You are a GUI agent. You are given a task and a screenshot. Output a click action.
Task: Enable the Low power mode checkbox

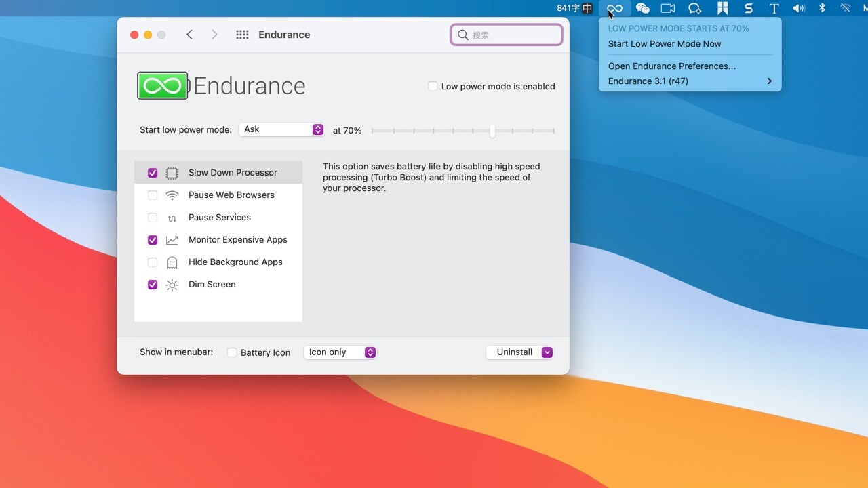coord(433,86)
